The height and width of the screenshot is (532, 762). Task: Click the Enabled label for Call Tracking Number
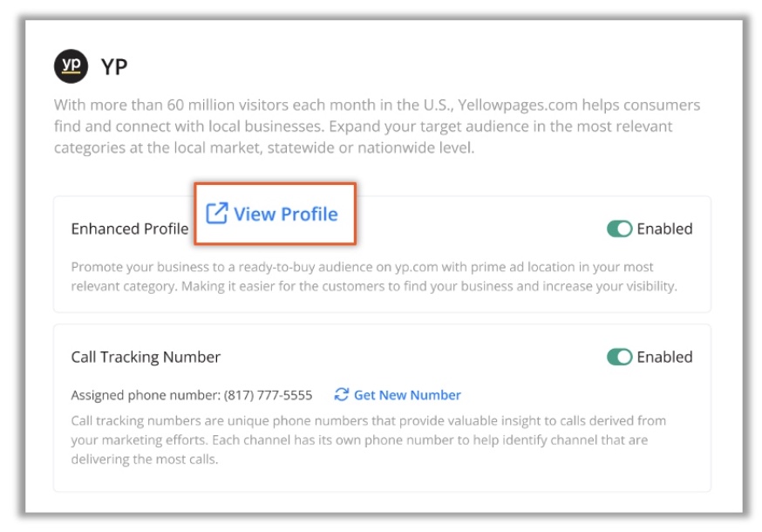(664, 357)
